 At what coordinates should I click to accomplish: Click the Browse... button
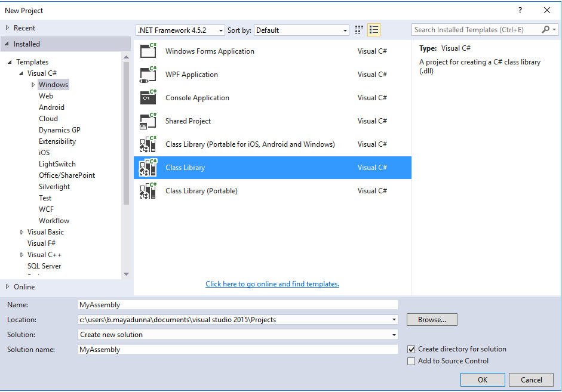point(432,320)
